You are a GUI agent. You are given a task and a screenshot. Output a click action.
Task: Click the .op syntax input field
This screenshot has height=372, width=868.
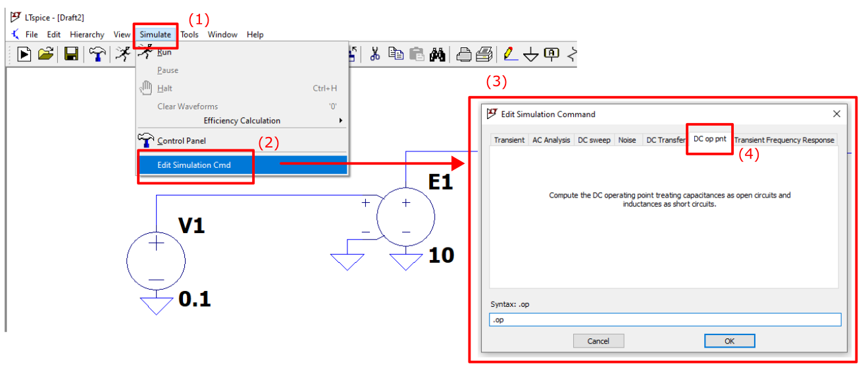665,319
